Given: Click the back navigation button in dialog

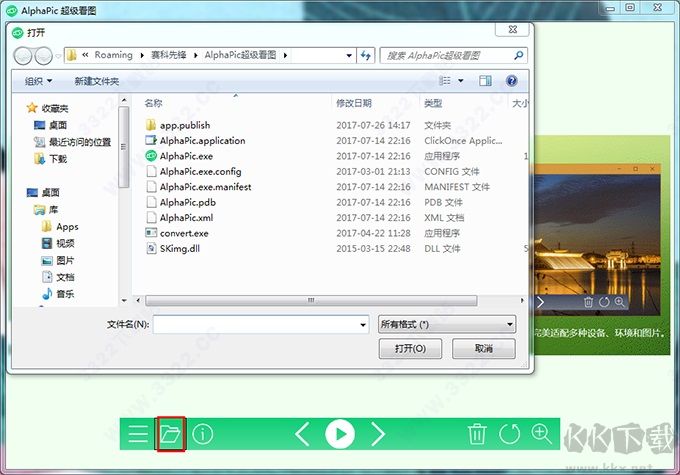Looking at the screenshot, I should click(x=23, y=56).
